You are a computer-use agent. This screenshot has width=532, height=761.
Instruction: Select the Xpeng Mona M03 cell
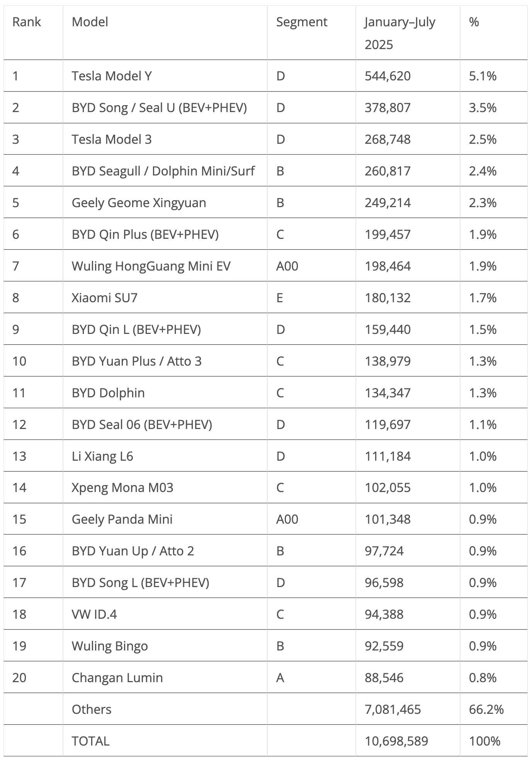click(122, 488)
